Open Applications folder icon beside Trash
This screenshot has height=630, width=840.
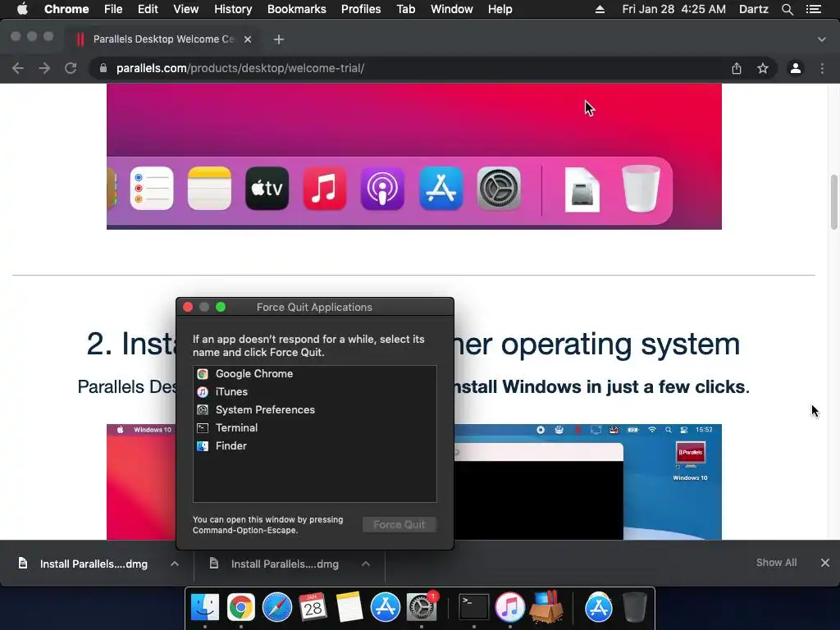pos(598,607)
